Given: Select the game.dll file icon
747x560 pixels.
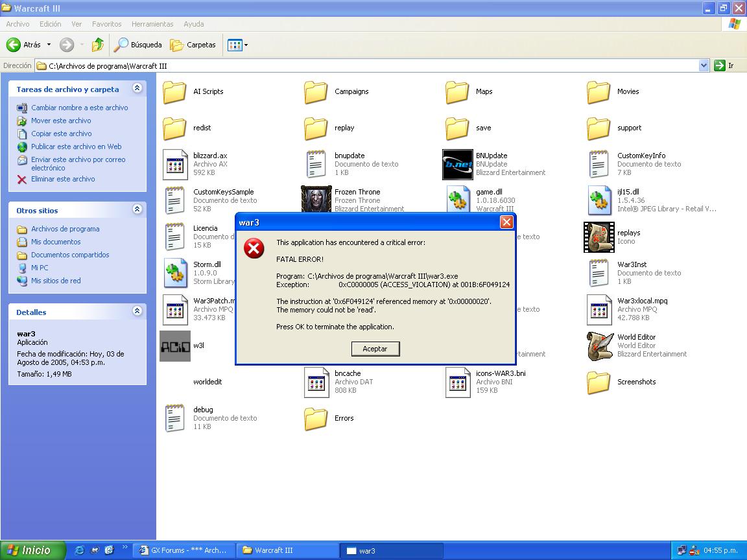Looking at the screenshot, I should (x=458, y=199).
